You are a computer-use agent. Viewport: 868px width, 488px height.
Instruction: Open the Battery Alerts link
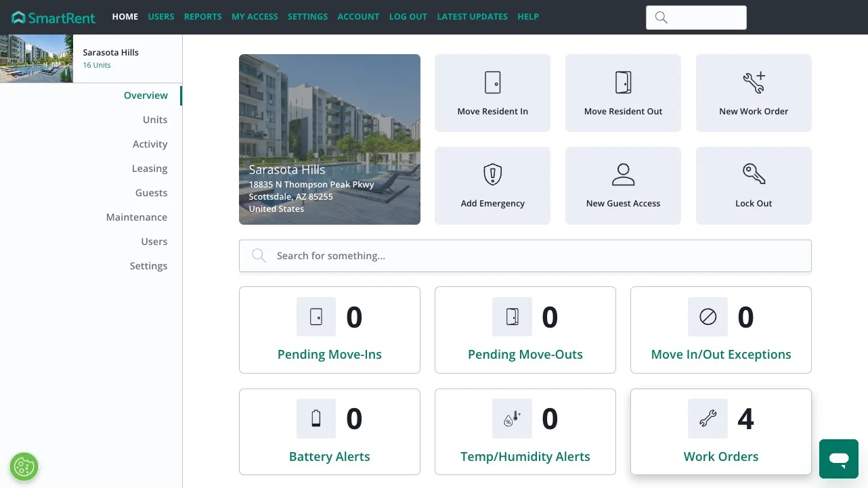(x=330, y=457)
